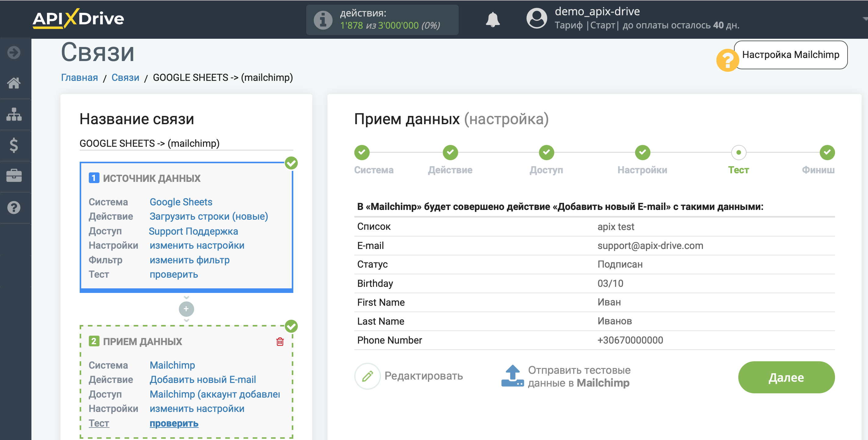Click the Финиш step checkmark
The height and width of the screenshot is (440, 868).
(x=827, y=153)
